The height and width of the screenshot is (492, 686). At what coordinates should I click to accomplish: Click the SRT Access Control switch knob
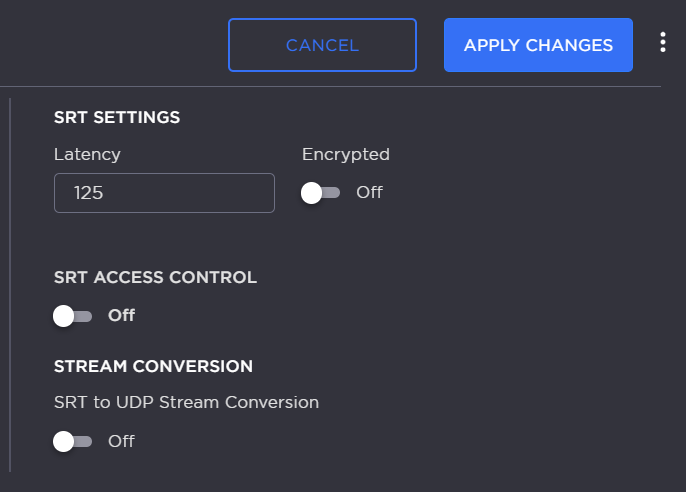coord(64,316)
